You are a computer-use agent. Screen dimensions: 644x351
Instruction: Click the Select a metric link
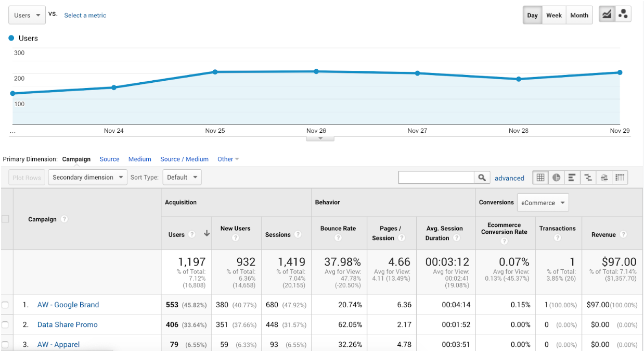85,16
